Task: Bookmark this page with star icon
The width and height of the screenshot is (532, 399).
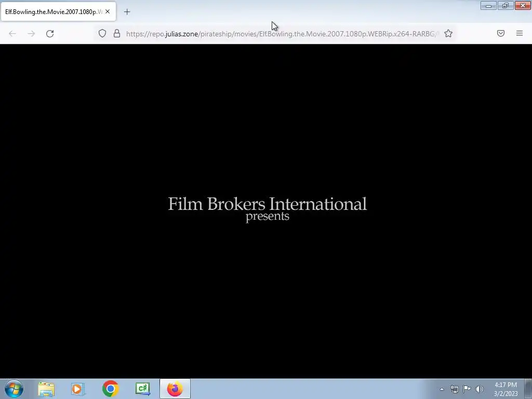Action: click(448, 33)
